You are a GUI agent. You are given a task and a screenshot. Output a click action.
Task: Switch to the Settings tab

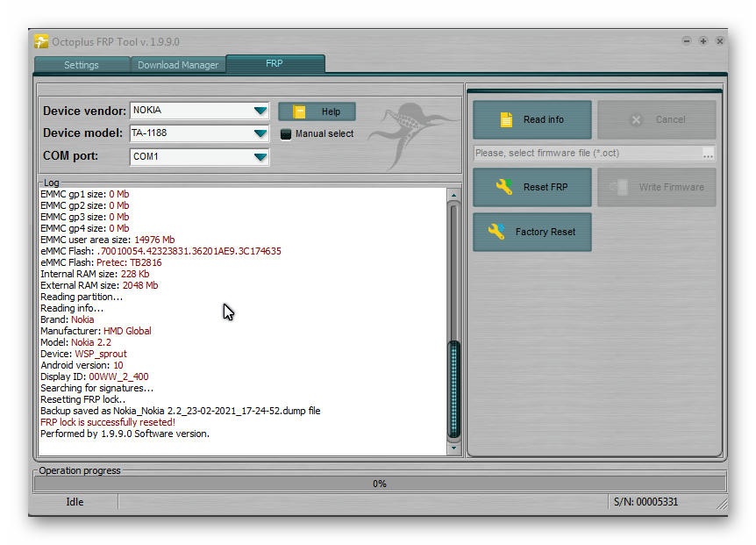82,65
